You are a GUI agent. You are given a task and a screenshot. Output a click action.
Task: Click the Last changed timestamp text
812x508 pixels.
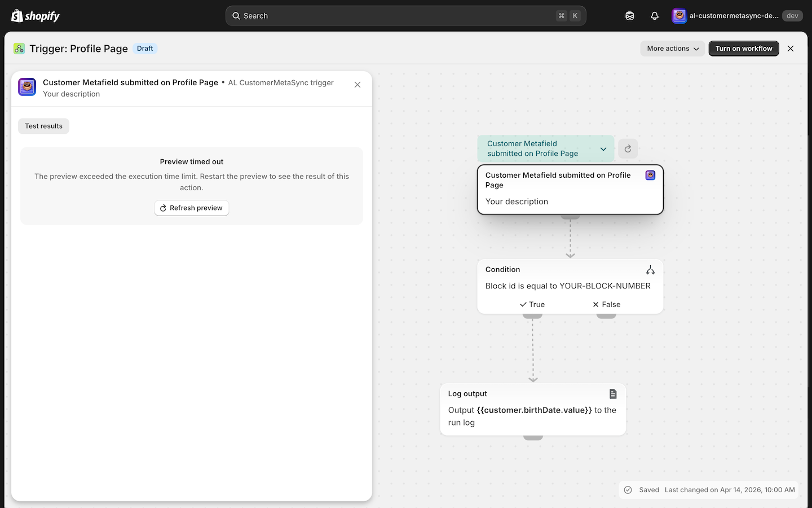click(730, 490)
